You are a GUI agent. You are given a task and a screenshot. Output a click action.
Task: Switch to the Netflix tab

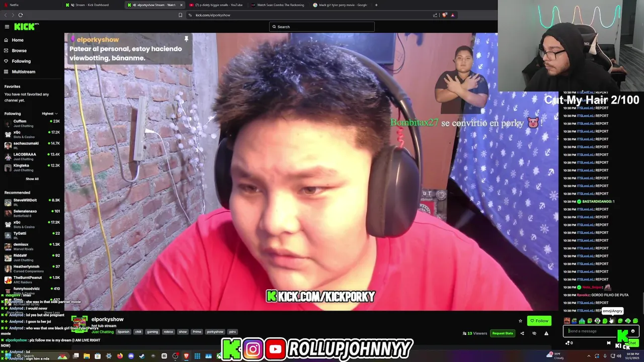(x=30, y=5)
